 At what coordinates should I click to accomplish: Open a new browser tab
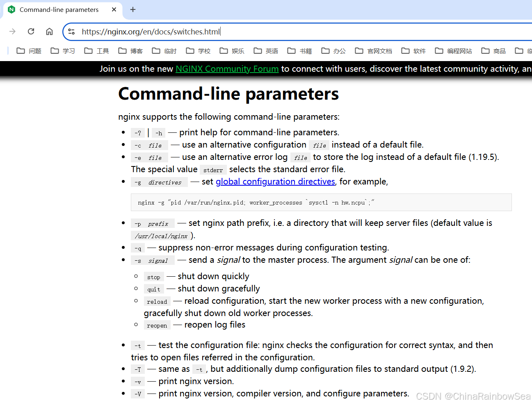tap(133, 9)
